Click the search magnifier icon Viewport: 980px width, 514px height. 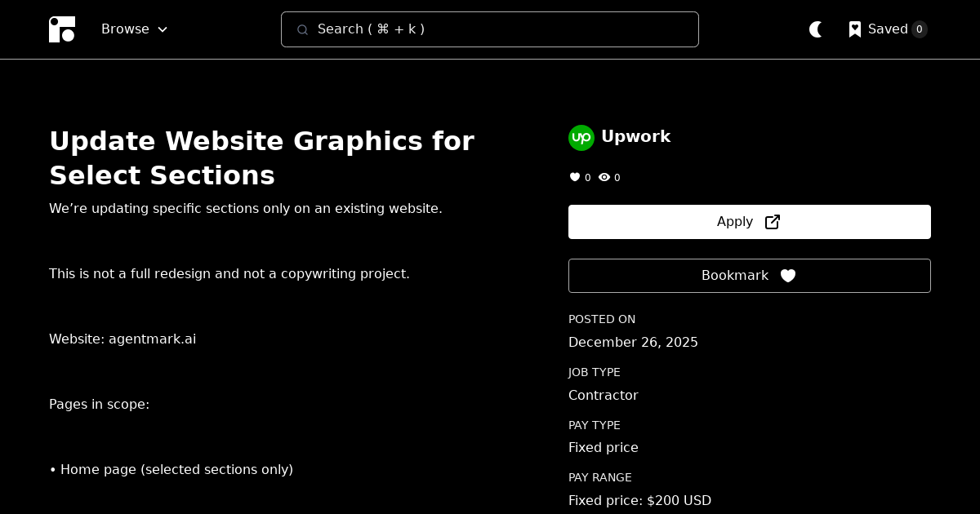[x=303, y=29]
